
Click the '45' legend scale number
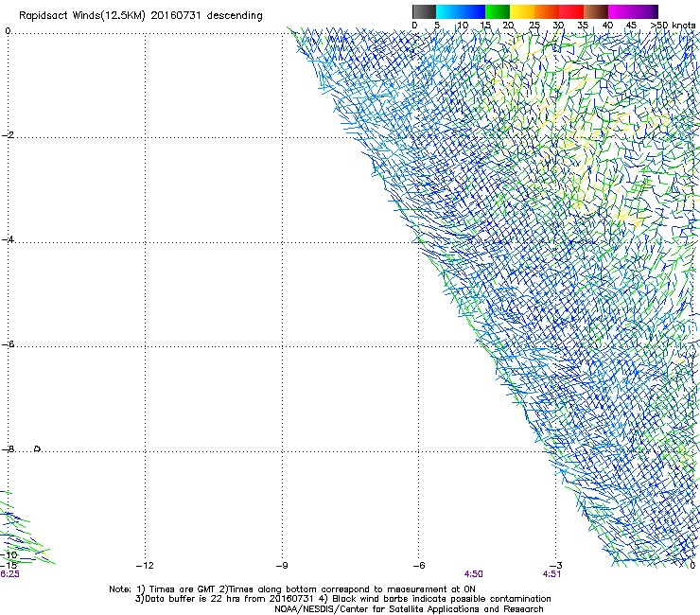[631, 26]
